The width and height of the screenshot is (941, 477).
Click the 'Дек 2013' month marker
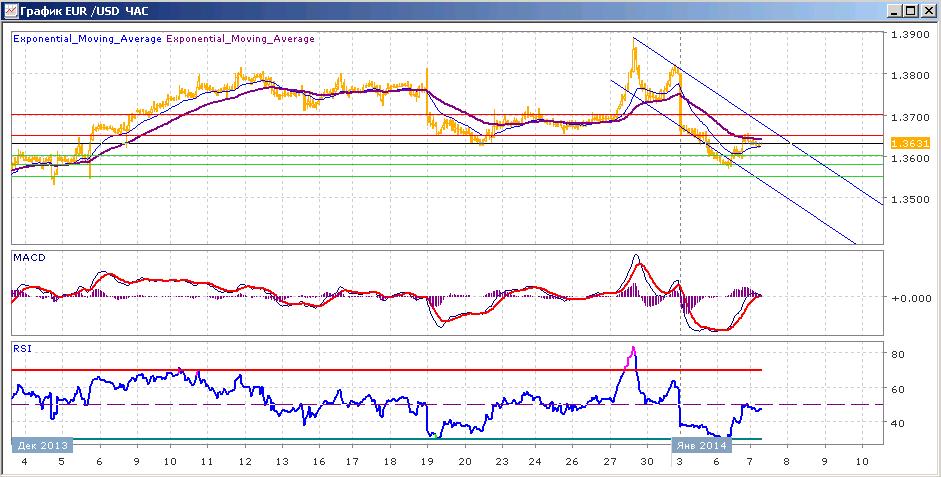point(41,445)
